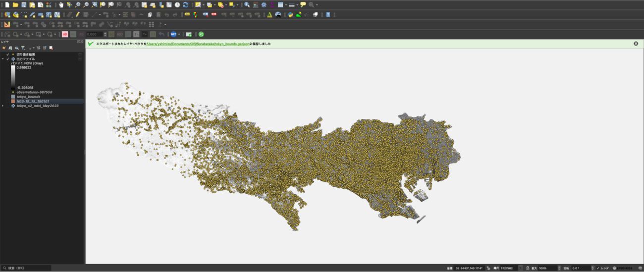Toggle the レンダ render checkbox

(x=598, y=268)
